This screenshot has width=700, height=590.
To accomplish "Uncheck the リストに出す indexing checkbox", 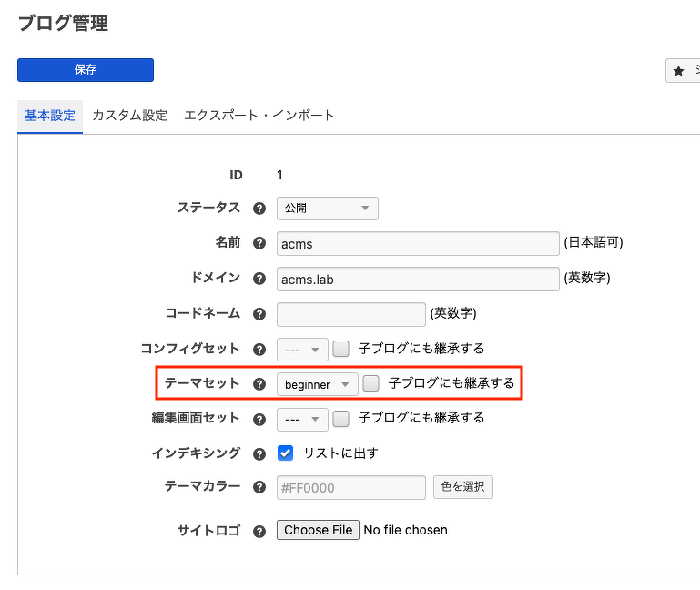I will [286, 453].
